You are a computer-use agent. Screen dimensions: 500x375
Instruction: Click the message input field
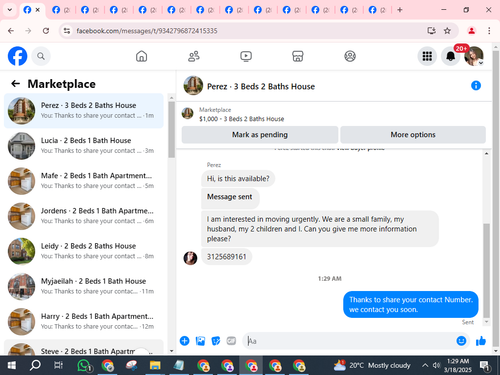click(x=350, y=341)
